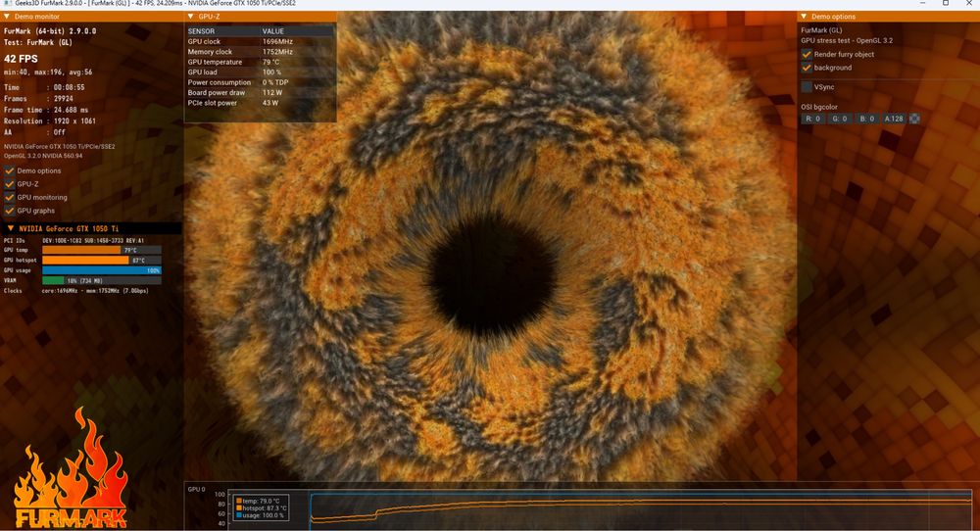
Task: Click the SENSOR column header
Action: [201, 31]
